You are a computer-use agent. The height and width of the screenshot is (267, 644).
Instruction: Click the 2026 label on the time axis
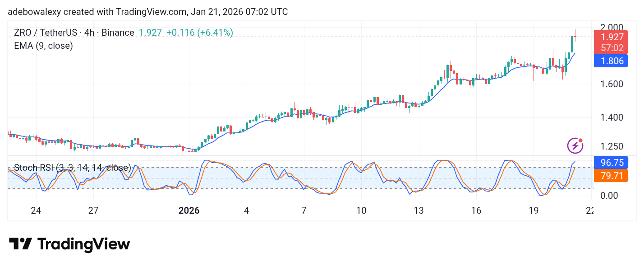coord(189,211)
